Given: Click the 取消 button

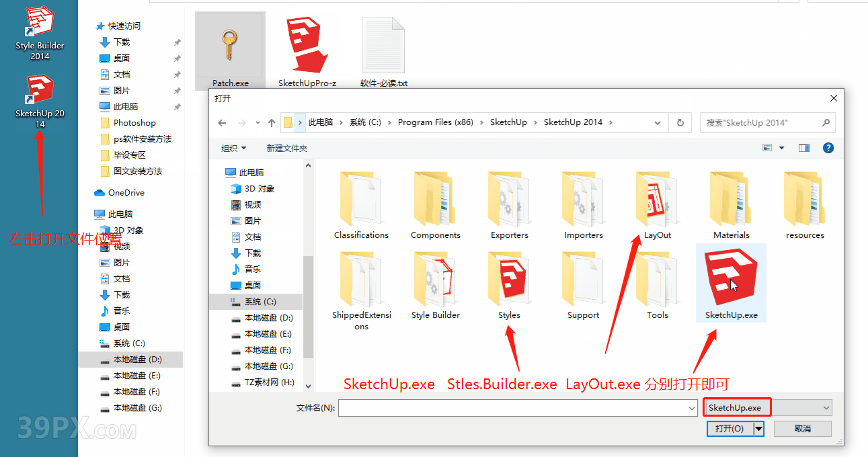Looking at the screenshot, I should point(802,429).
